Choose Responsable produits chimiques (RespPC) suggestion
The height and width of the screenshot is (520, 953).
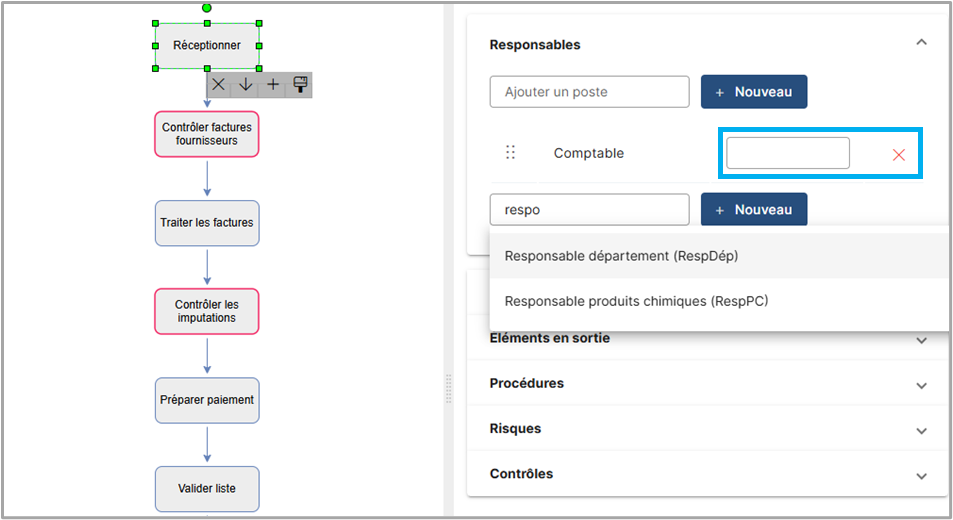tap(636, 301)
